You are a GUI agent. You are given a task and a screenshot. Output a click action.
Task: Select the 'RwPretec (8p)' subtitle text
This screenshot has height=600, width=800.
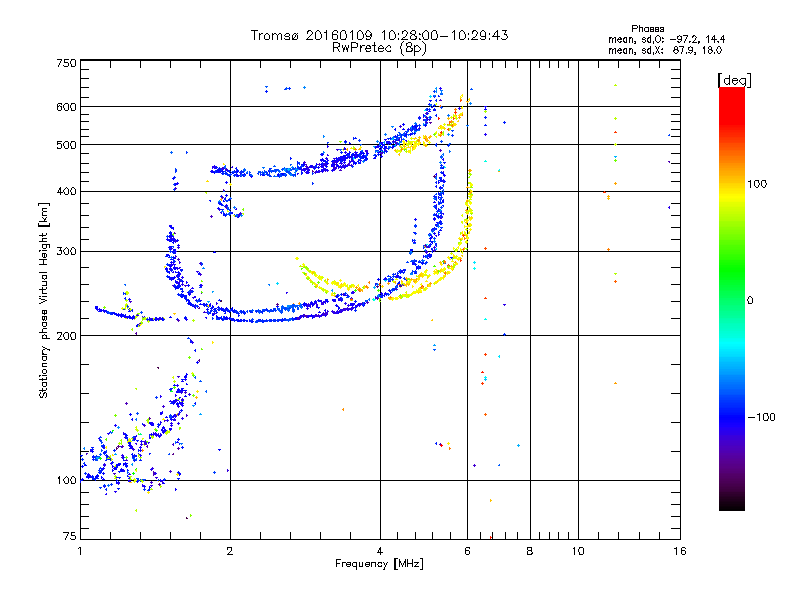point(379,48)
